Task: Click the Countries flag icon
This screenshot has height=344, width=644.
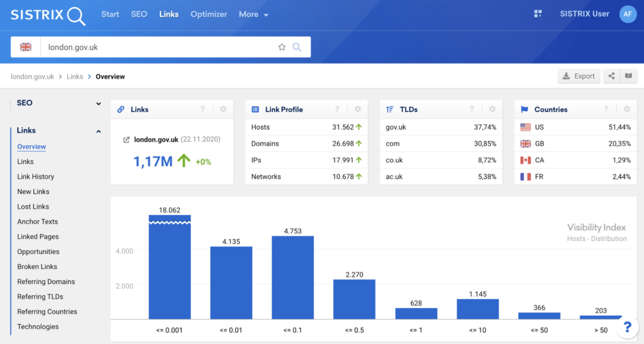Action: (x=525, y=109)
